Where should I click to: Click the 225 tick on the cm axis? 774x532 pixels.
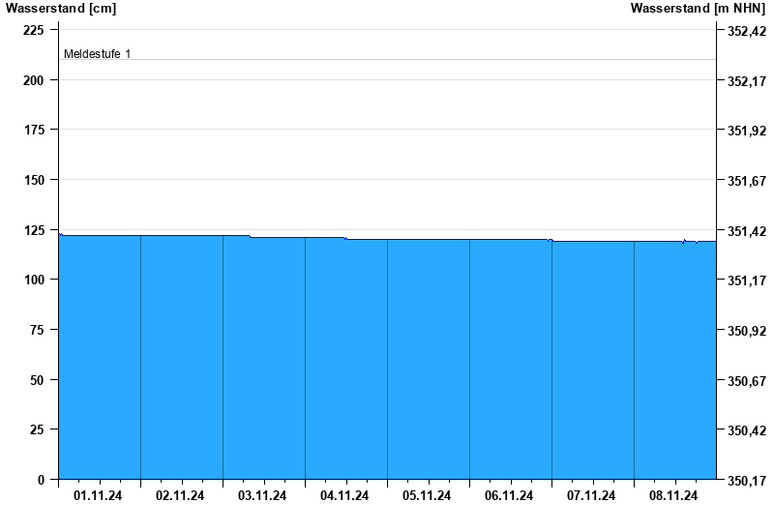pyautogui.click(x=34, y=30)
